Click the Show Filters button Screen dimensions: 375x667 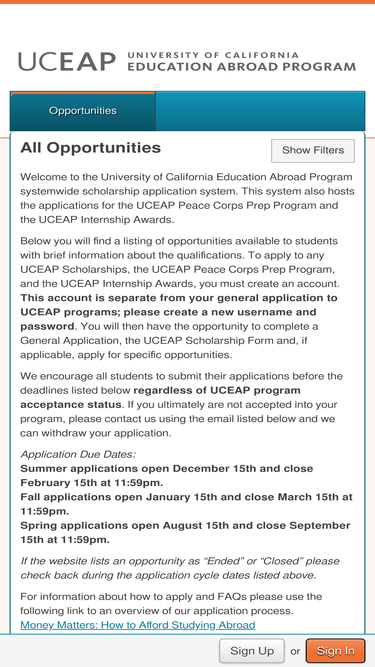coord(313,151)
